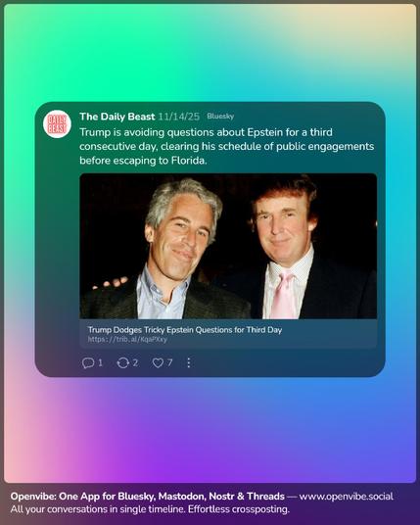This screenshot has width=420, height=525.
Task: Open the article preview photo thumbnail
Action: point(228,246)
